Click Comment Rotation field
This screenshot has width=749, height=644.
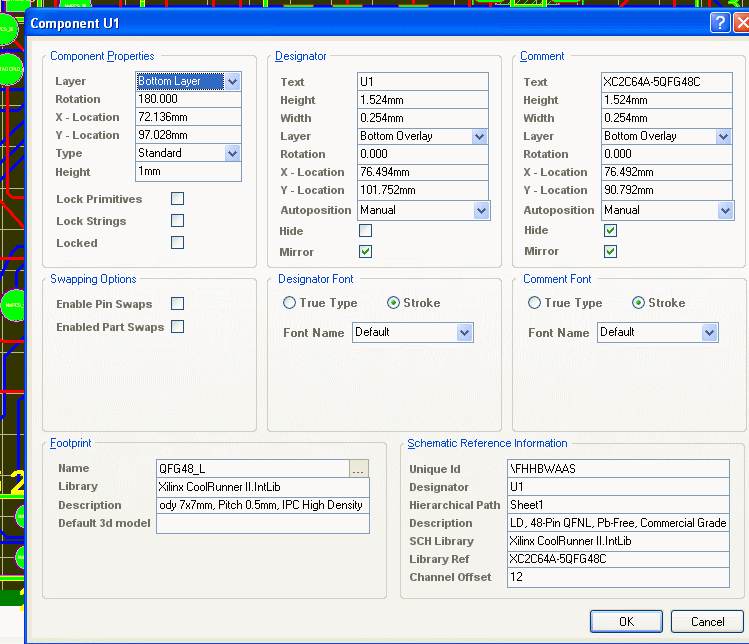pyautogui.click(x=667, y=154)
